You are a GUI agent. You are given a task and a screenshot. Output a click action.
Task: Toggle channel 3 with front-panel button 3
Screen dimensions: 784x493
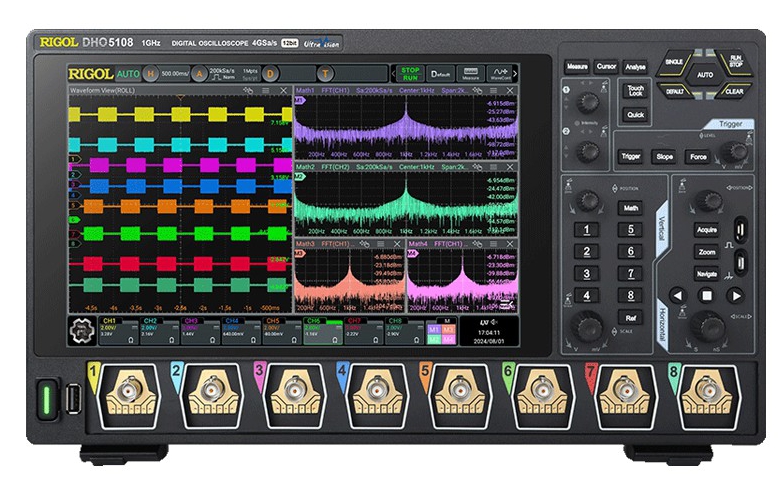pyautogui.click(x=586, y=274)
